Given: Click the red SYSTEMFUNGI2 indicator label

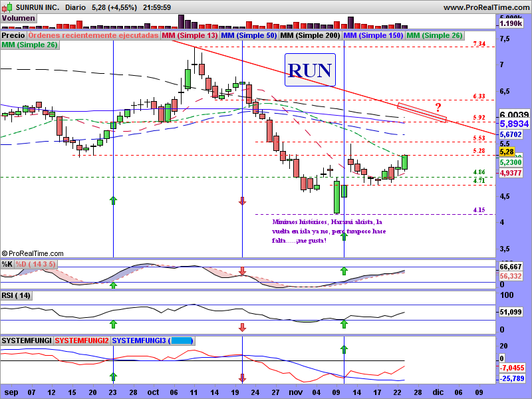Looking at the screenshot, I should click(x=82, y=340).
